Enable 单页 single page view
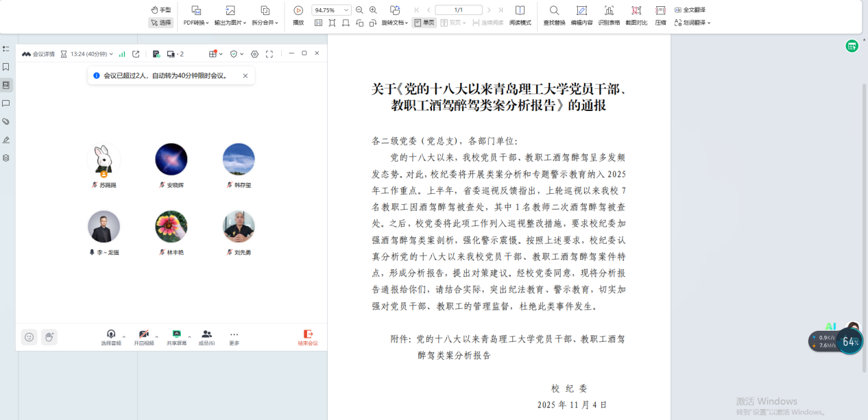The width and height of the screenshot is (868, 420). point(424,23)
